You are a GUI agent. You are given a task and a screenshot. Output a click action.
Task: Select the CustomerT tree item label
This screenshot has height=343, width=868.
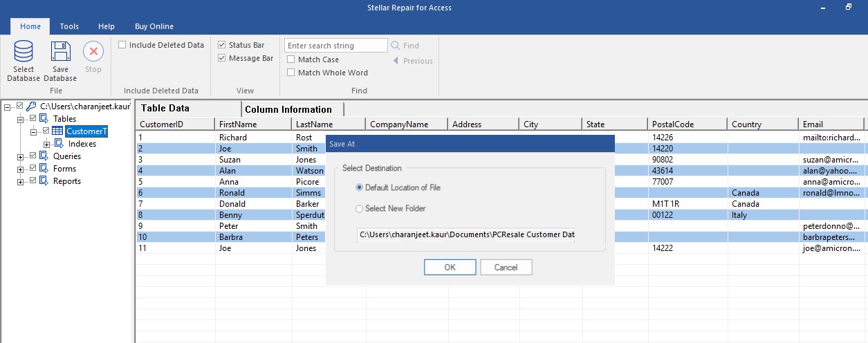click(86, 131)
